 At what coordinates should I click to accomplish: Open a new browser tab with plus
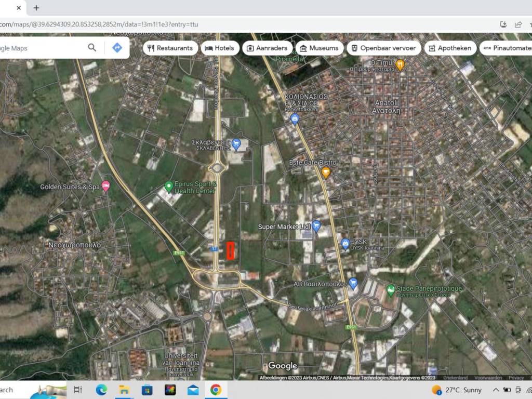36,8
